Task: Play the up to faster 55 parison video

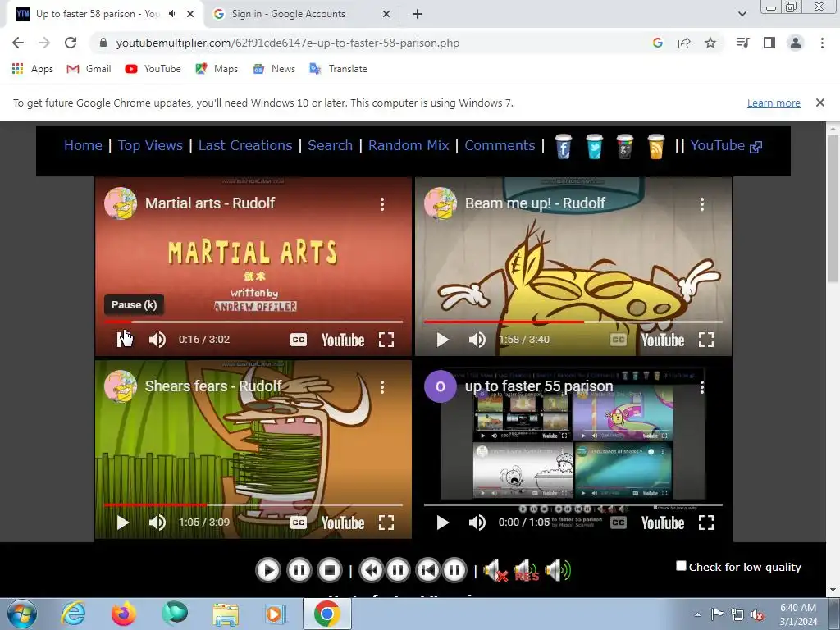Action: click(442, 523)
